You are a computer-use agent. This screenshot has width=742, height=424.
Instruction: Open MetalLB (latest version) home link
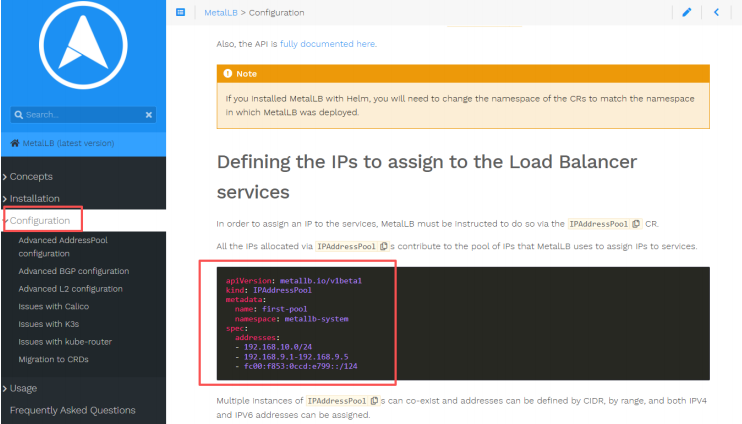pyautogui.click(x=68, y=143)
